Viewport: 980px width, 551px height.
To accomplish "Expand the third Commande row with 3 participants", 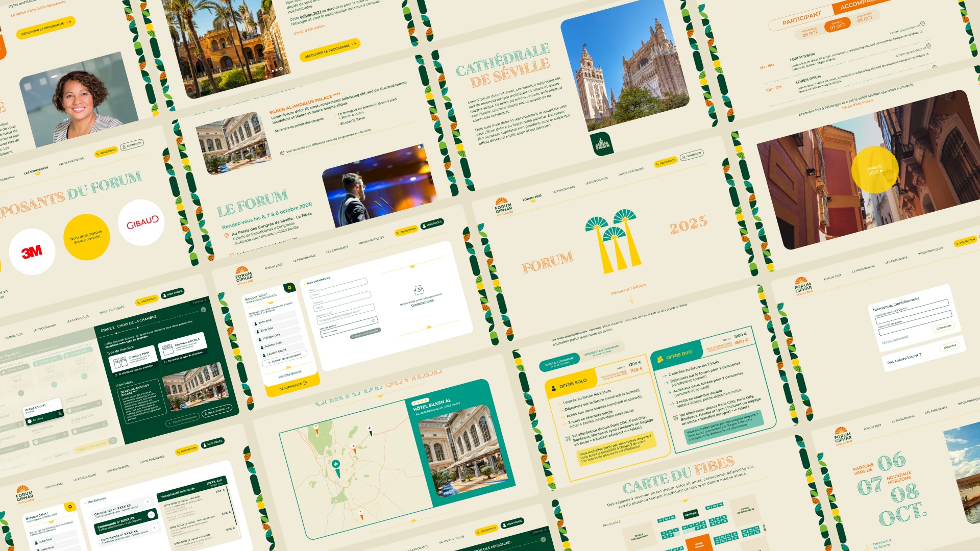I will (155, 528).
